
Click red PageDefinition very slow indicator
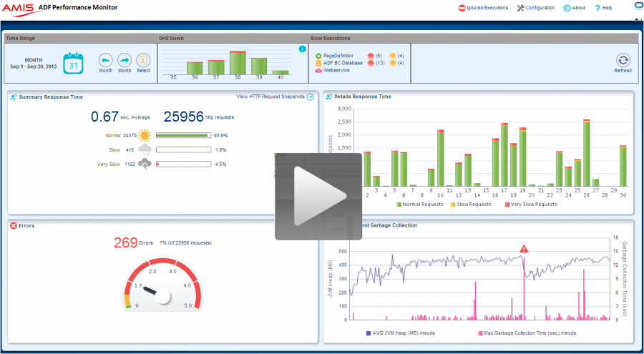coord(371,56)
